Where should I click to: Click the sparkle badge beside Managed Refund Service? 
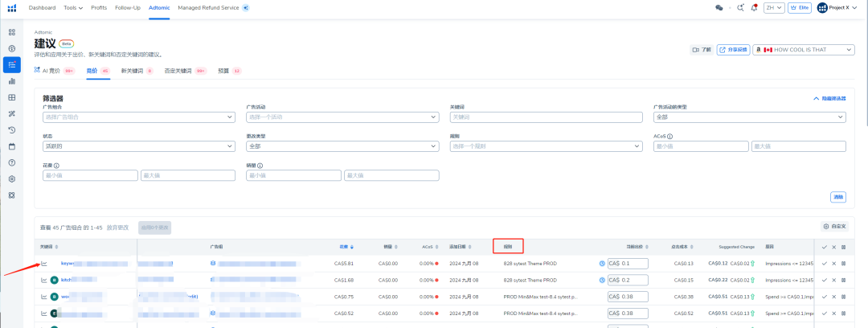(246, 8)
